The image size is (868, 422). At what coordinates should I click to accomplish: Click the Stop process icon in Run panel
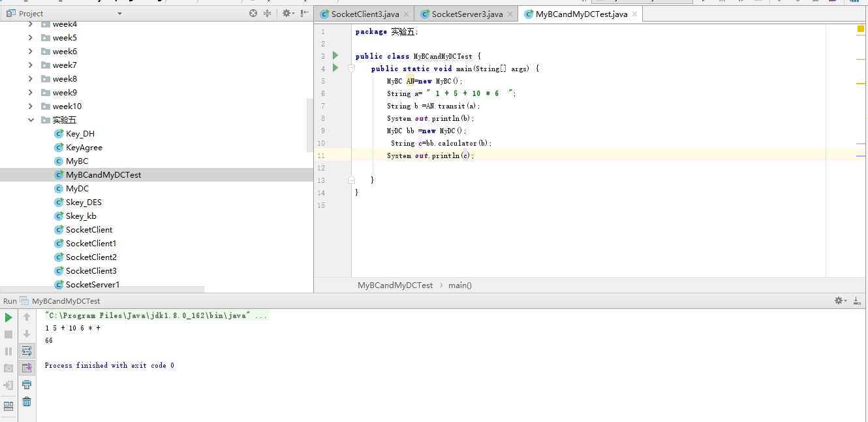click(8, 334)
